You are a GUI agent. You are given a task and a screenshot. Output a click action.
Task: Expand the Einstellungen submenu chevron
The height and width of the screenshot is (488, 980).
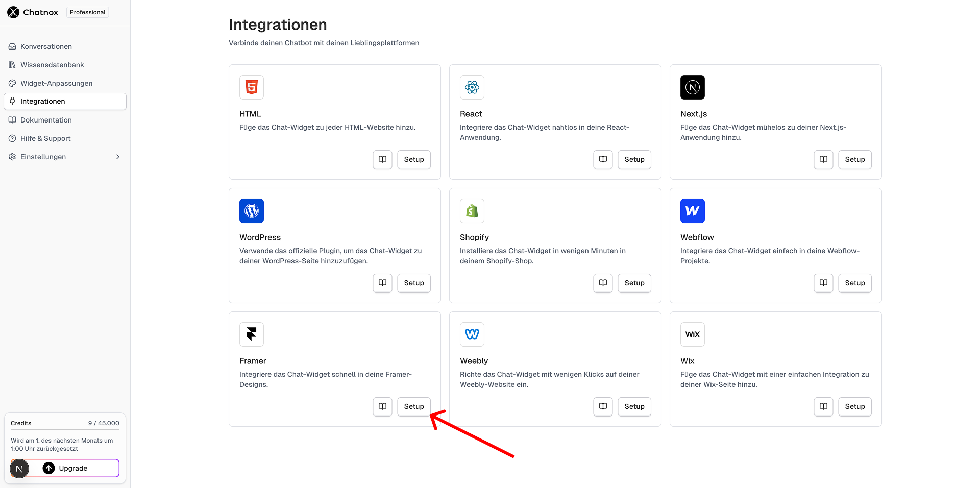pyautogui.click(x=118, y=157)
